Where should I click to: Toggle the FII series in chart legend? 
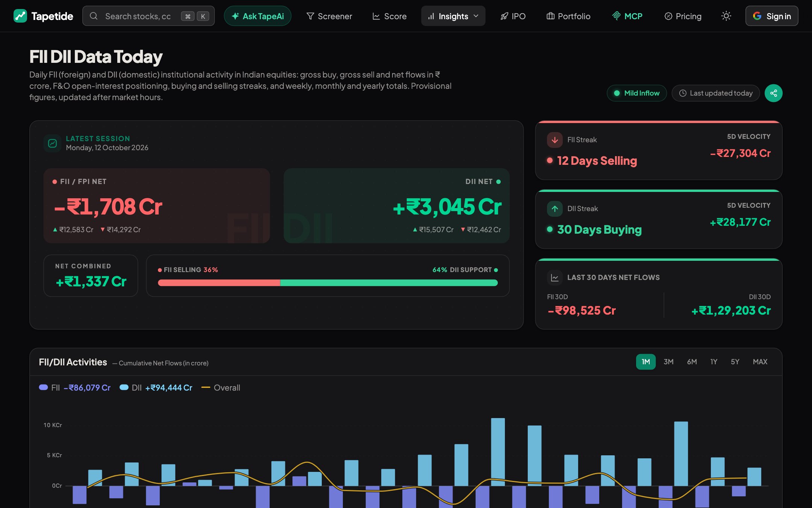[74, 388]
